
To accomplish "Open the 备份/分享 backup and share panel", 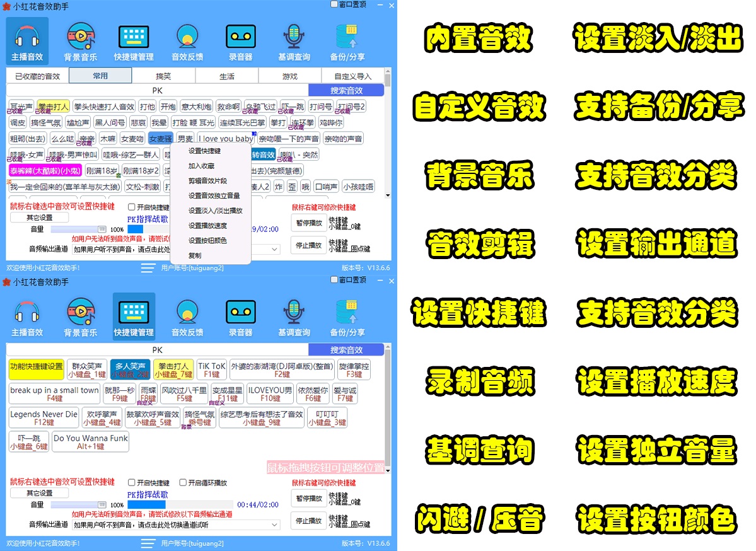I will coord(348,38).
